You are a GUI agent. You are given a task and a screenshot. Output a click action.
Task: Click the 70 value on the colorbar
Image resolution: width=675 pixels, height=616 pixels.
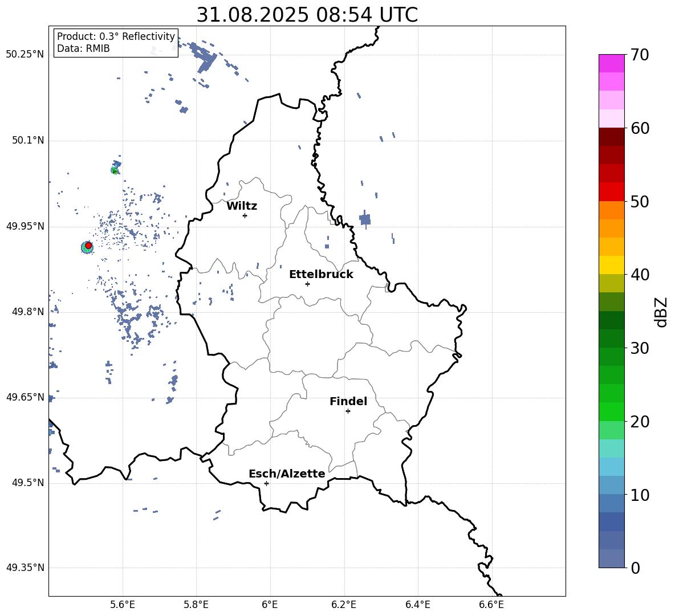click(x=640, y=55)
